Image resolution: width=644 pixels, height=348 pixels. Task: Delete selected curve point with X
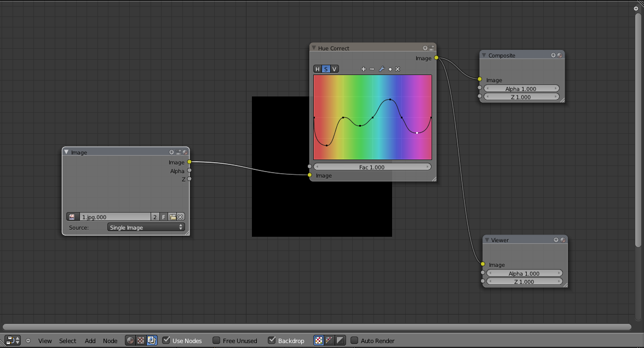[x=398, y=69]
